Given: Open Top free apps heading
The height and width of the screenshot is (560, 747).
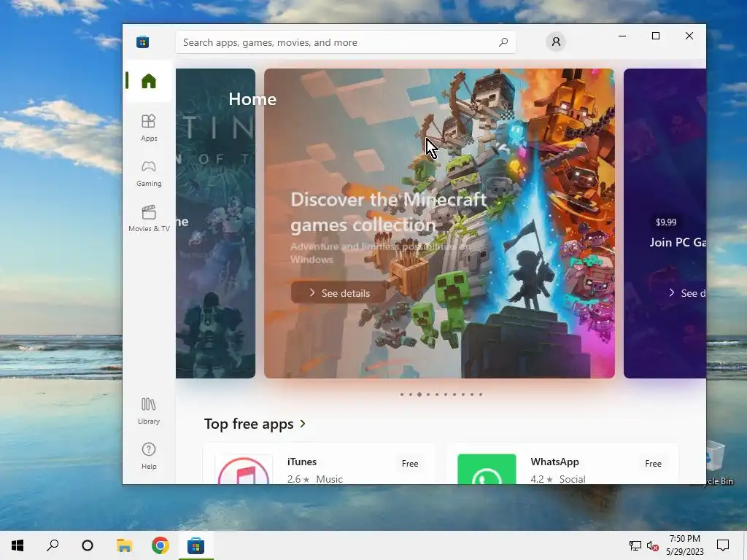Looking at the screenshot, I should [x=249, y=424].
